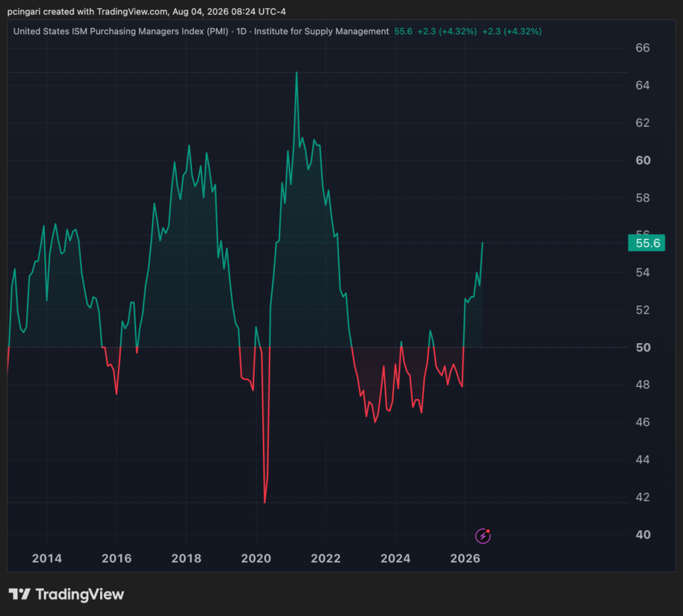The height and width of the screenshot is (616, 683).
Task: Click the bold '60' price scale label
Action: [x=643, y=160]
